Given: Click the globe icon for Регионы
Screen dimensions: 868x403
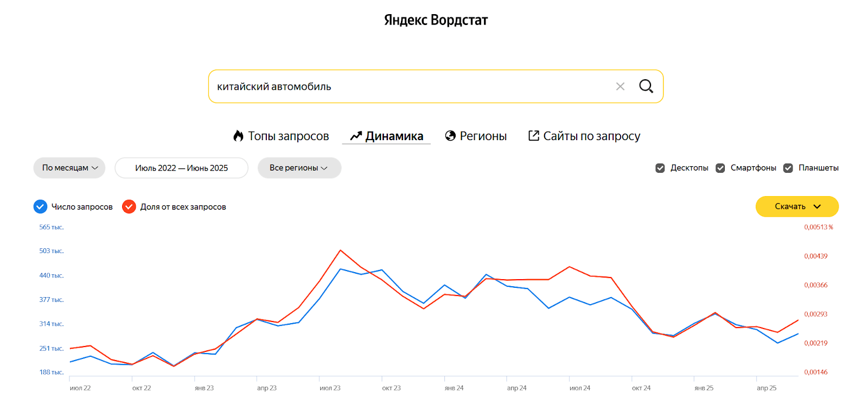Looking at the screenshot, I should pyautogui.click(x=450, y=136).
